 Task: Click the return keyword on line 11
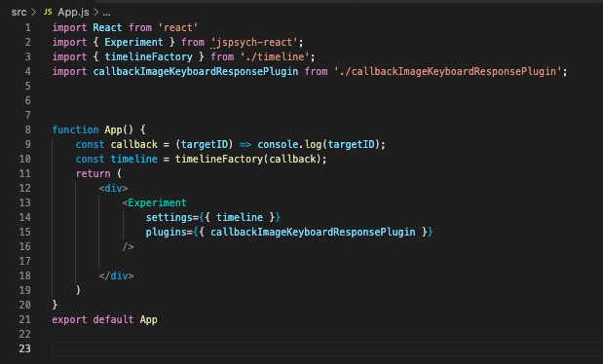tap(93, 174)
